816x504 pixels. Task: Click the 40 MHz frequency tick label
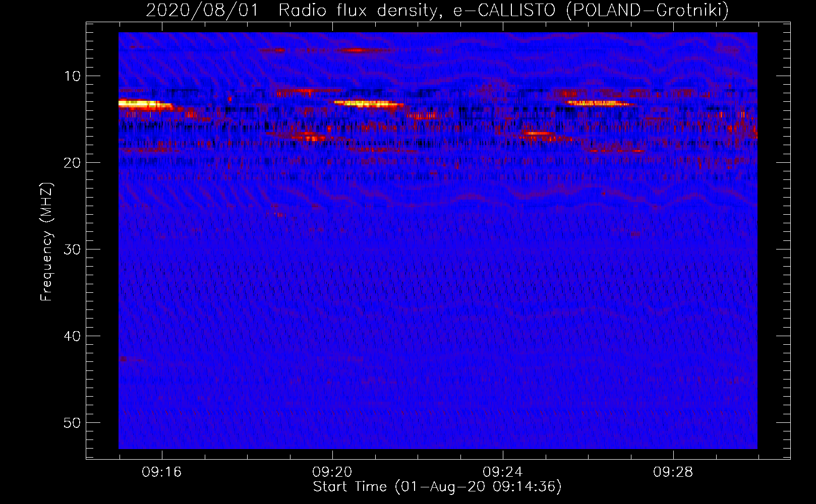pos(72,336)
